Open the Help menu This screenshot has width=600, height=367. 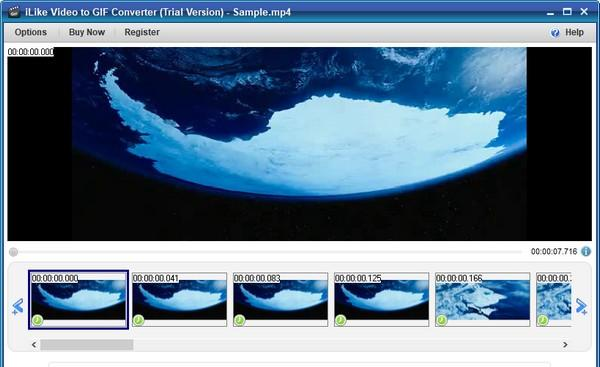coord(574,33)
